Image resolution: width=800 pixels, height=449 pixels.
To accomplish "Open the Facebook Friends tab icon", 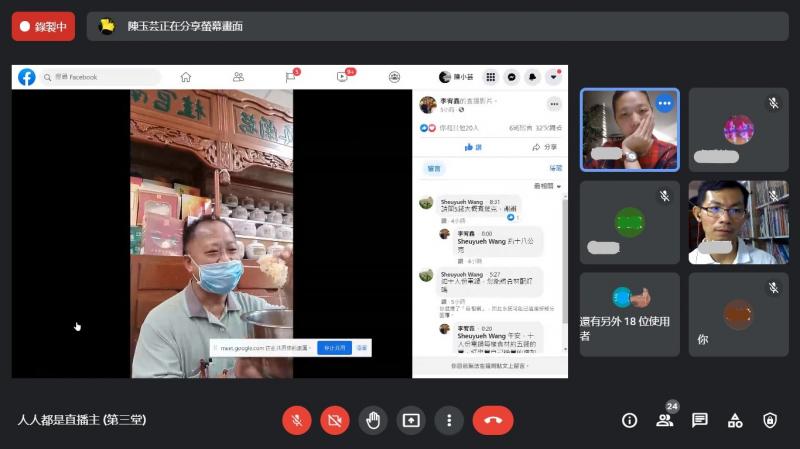I will [238, 77].
